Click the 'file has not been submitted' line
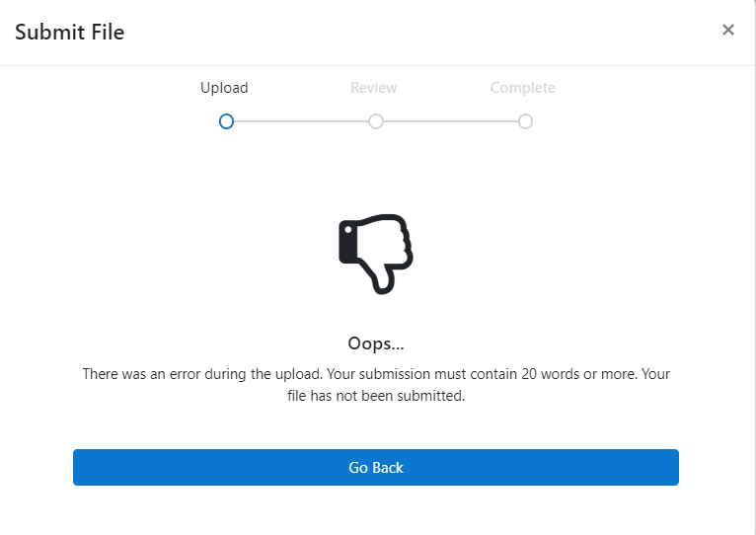 point(376,396)
